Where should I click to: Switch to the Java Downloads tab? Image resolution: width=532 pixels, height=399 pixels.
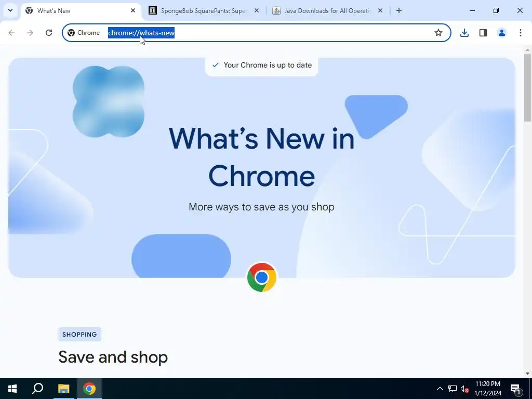click(x=327, y=11)
